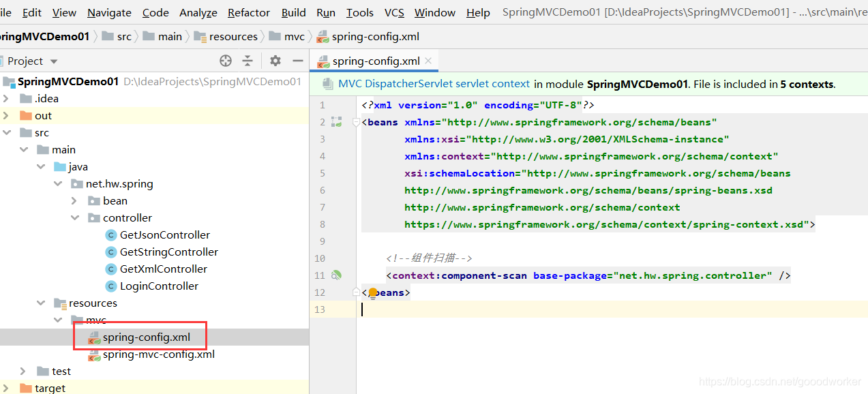The image size is (868, 394).
Task: Expand the target folder
Action: [x=6, y=388]
